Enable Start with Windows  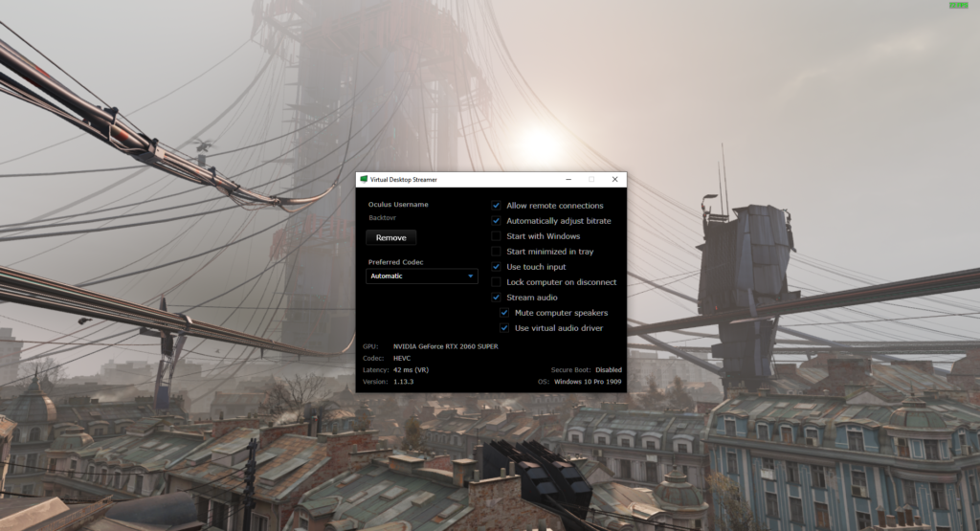coord(496,236)
